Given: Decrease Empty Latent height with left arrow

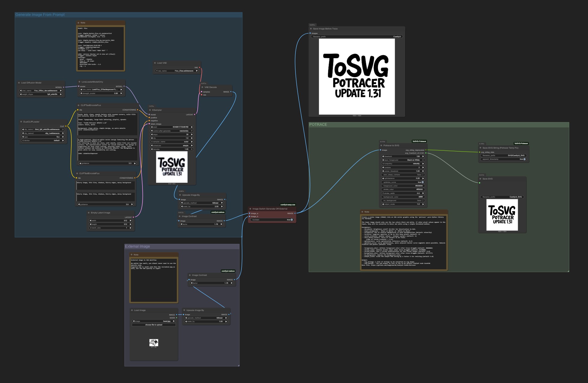Looking at the screenshot, I should [x=91, y=224].
